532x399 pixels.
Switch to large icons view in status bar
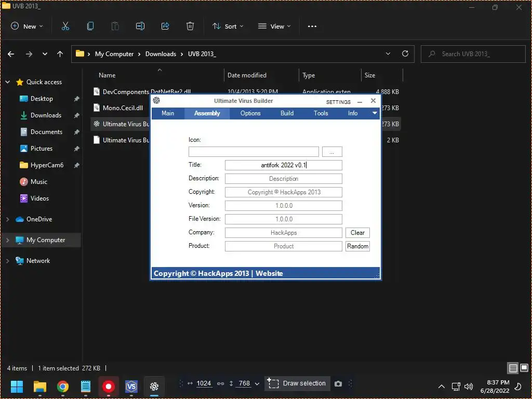524,368
